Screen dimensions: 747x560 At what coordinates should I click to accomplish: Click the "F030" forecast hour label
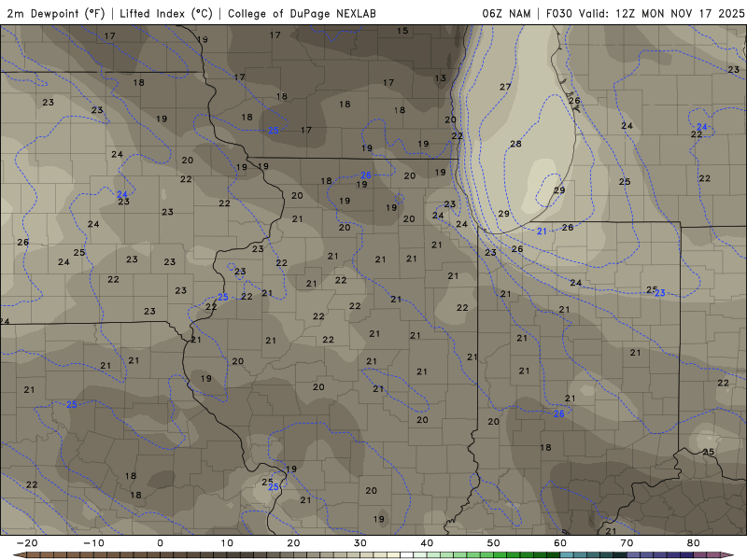pos(558,13)
